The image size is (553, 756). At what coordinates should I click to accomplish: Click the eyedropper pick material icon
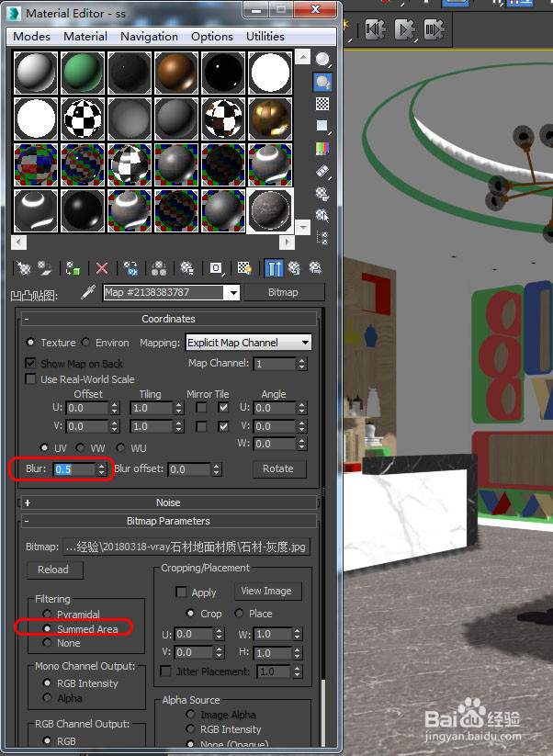[88, 292]
